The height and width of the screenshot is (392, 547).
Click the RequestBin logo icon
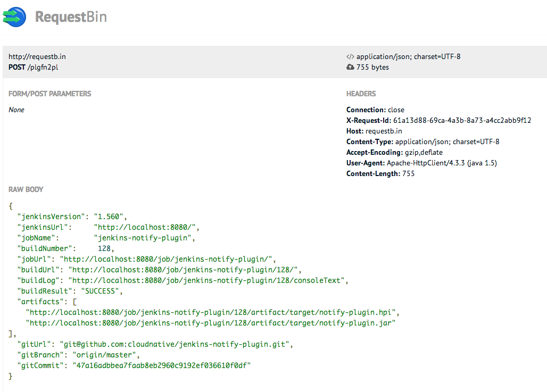(x=14, y=16)
